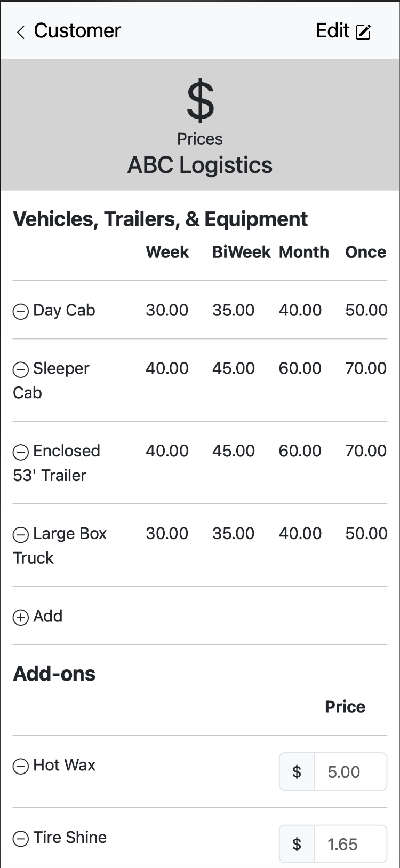Select the Enclosed 53' Trailer biweekly price 45.00
The width and height of the screenshot is (400, 868).
tap(233, 451)
